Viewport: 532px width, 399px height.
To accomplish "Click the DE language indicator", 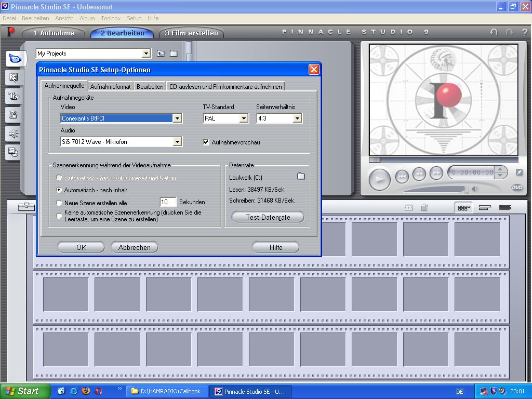I will [x=460, y=392].
